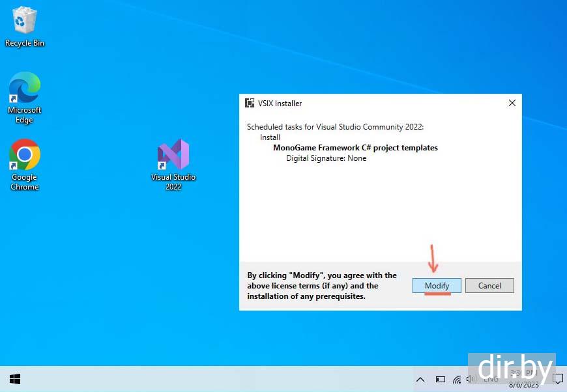Select the VSIX Installer title icon
The height and width of the screenshot is (392, 567).
click(x=250, y=103)
